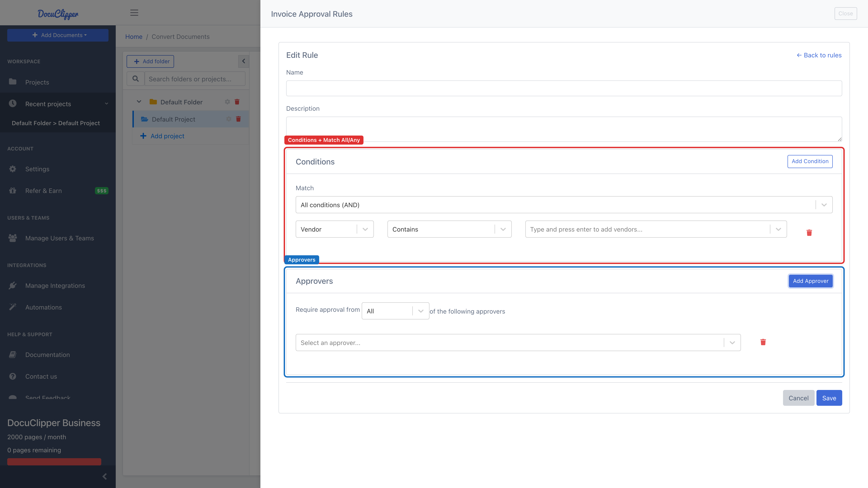Collapse the folder panel with chevron button
Viewport: 868px width, 488px height.
[x=244, y=61]
